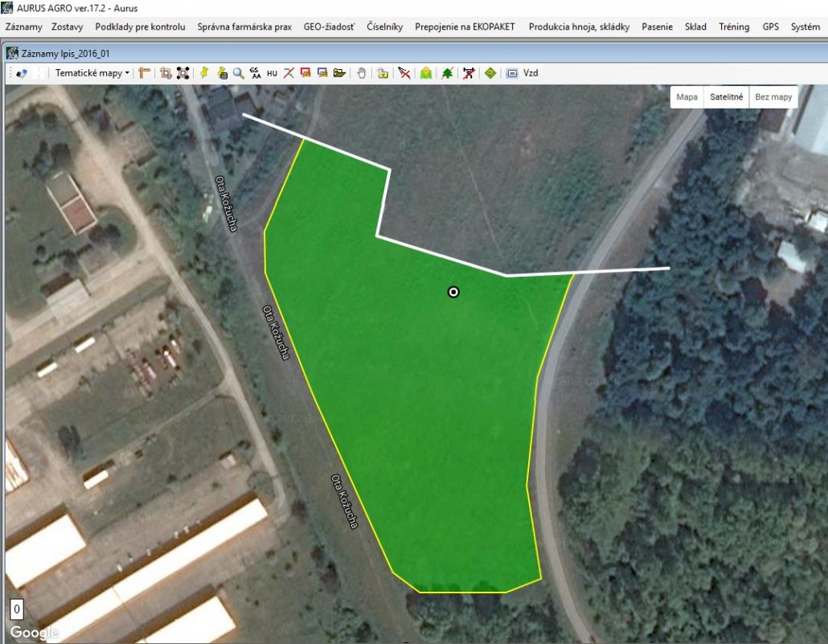Open the Tematické mapy dropdown

coord(92,73)
